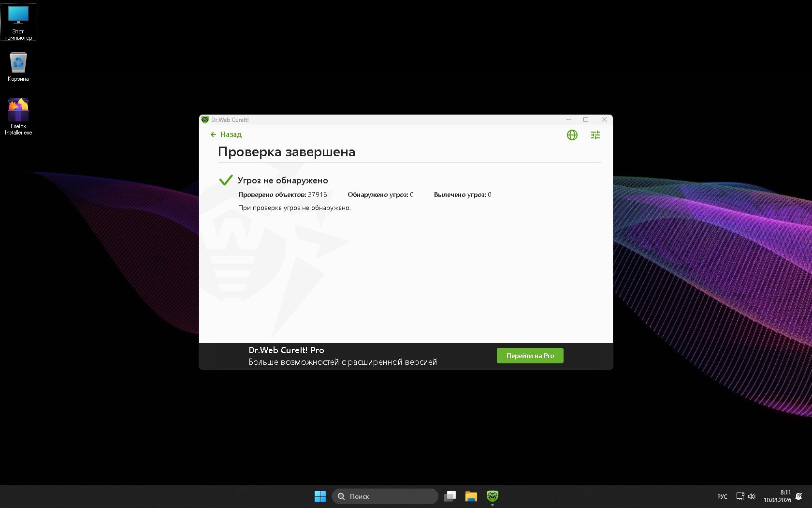Open the network status tray icon

(x=740, y=496)
